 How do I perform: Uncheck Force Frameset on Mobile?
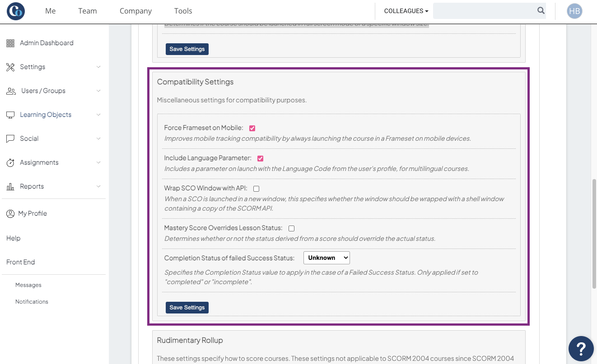(x=252, y=128)
